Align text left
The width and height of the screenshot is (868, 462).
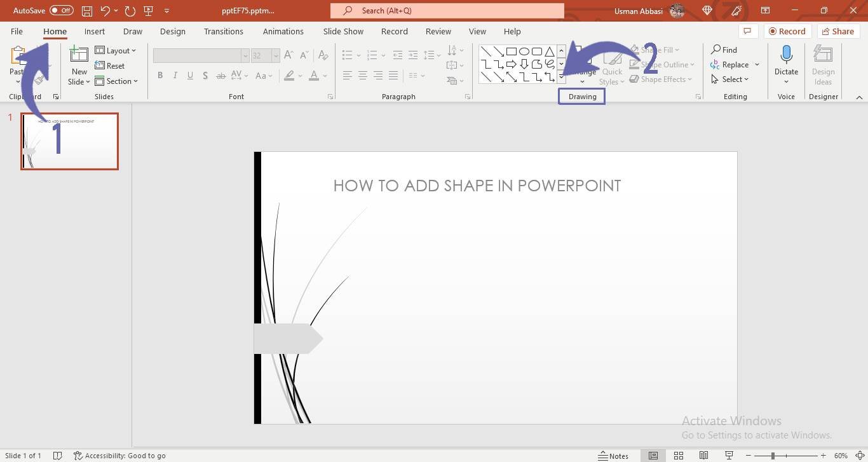[x=348, y=76]
